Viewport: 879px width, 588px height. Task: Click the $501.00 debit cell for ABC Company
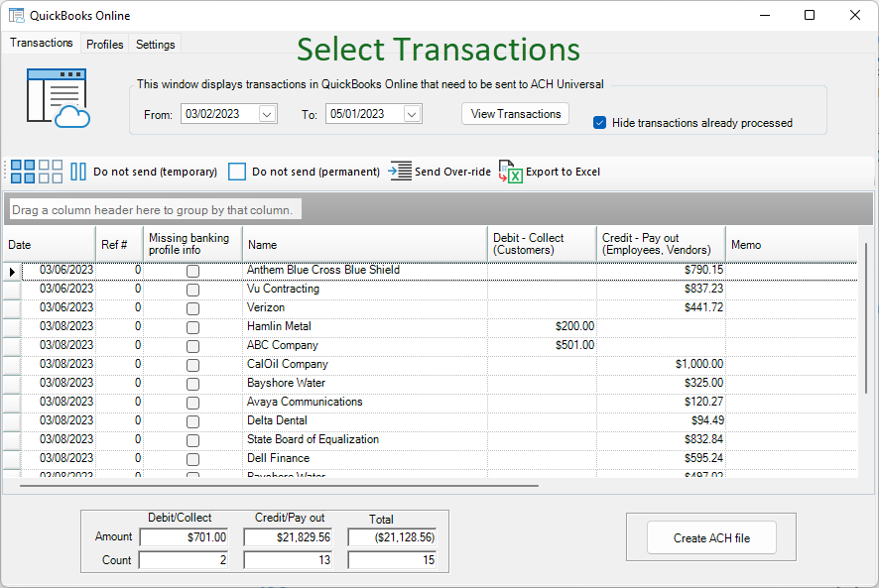pyautogui.click(x=542, y=345)
